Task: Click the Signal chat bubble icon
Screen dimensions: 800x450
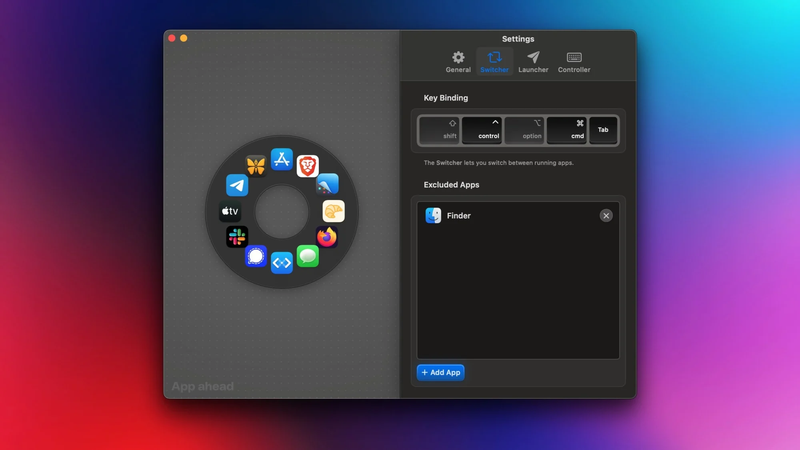Action: (x=256, y=256)
